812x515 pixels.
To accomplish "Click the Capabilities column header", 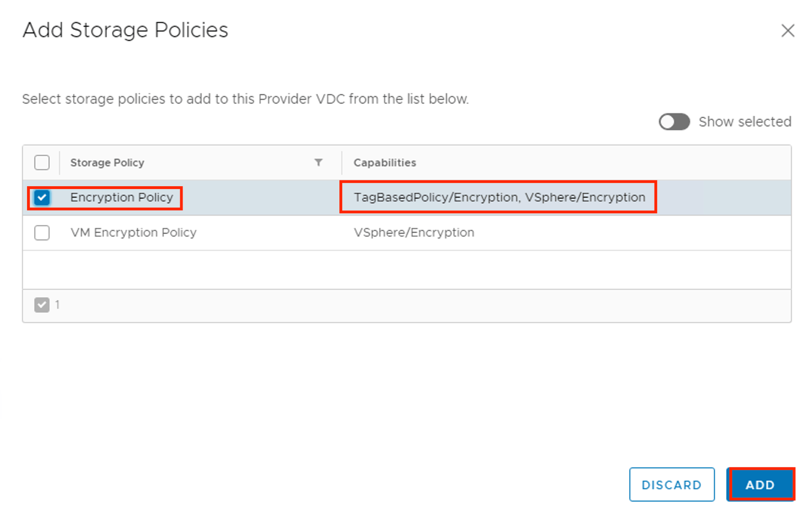I will (385, 162).
